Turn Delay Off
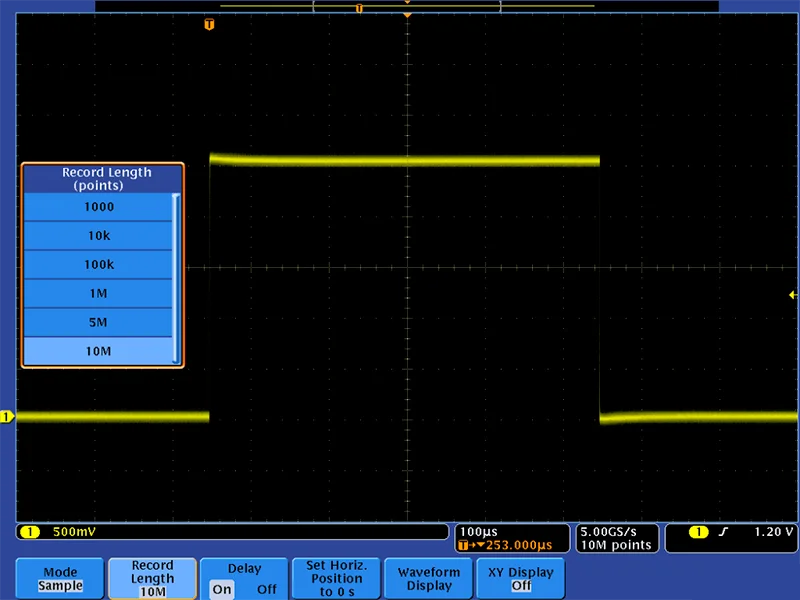The image size is (800, 600). [266, 589]
